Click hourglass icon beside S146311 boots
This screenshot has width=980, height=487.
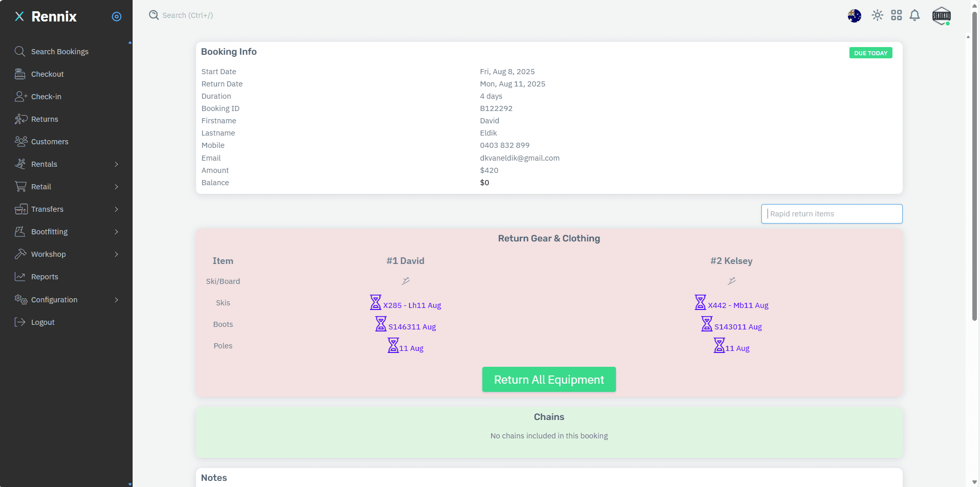tap(381, 324)
